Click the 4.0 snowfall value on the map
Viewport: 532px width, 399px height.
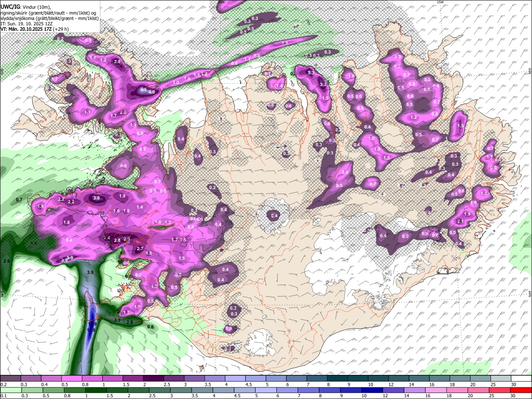(152, 92)
